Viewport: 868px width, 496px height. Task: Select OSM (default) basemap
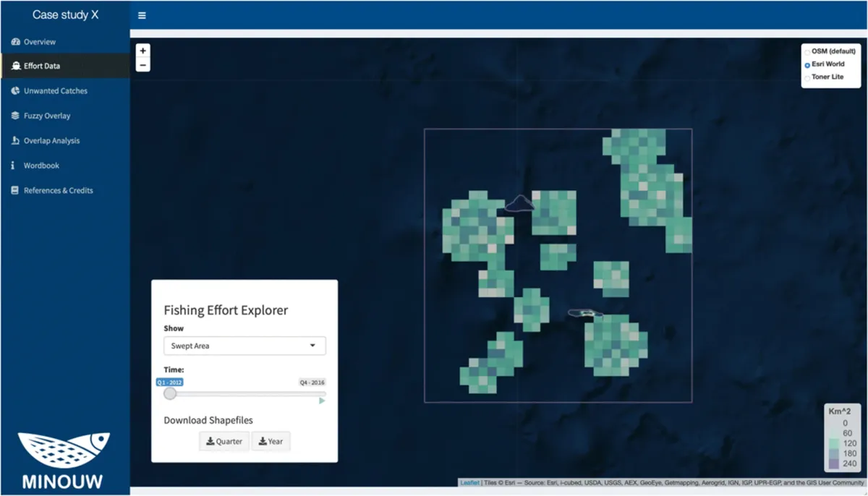tap(808, 51)
